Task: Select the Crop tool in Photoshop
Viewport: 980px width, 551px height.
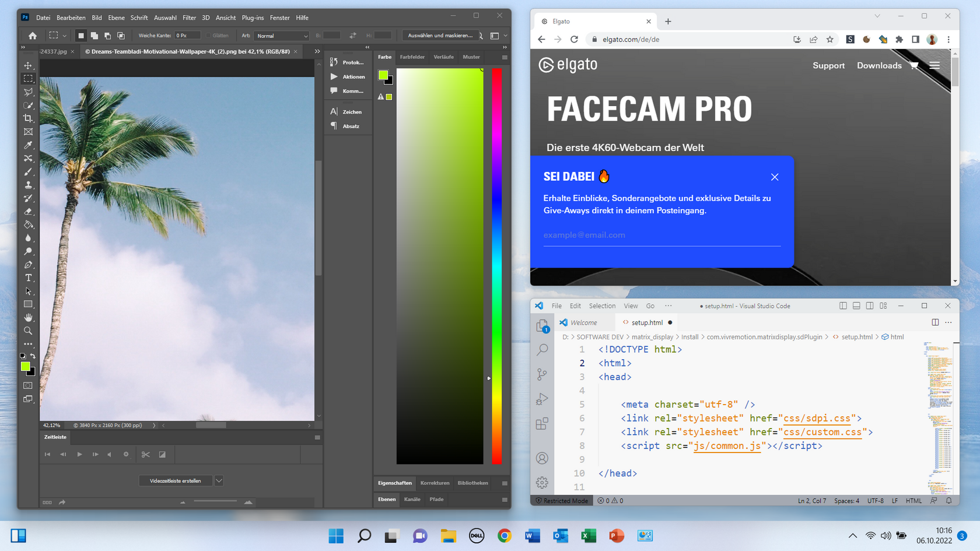Action: (28, 118)
